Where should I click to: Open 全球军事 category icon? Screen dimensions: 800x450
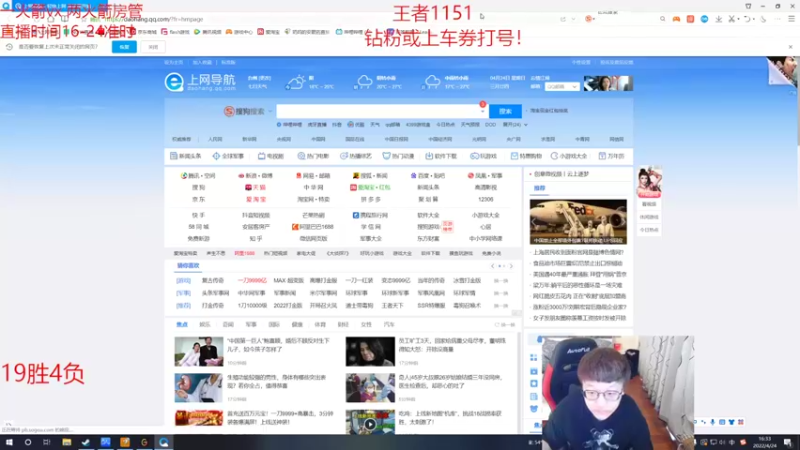tap(228, 156)
